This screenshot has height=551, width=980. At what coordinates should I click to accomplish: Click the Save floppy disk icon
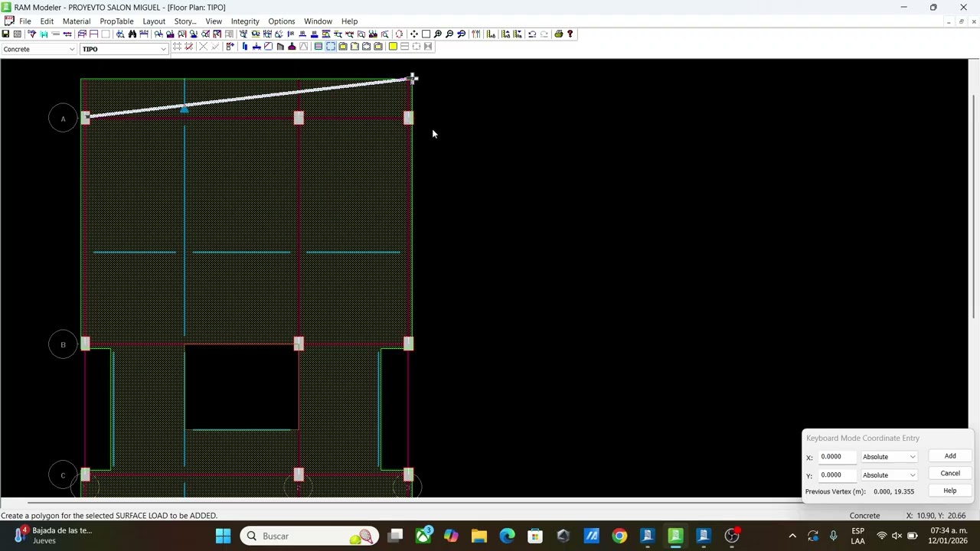pos(5,34)
